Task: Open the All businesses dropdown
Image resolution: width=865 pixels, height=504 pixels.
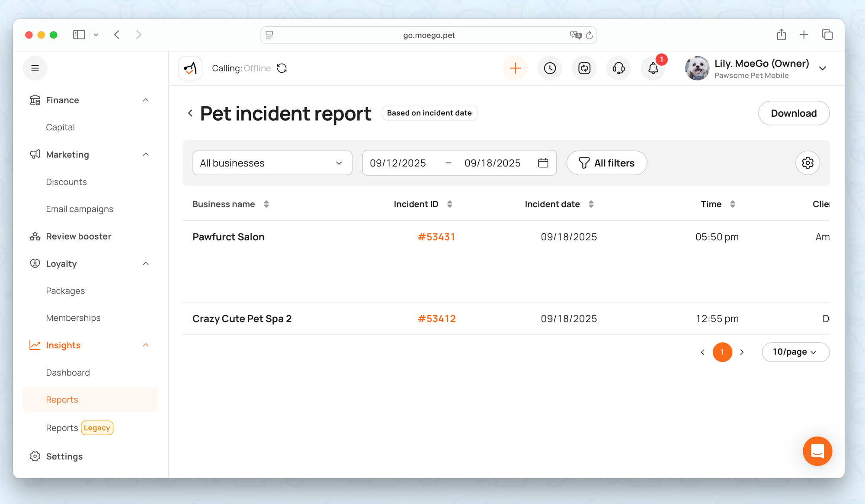Action: 272,163
